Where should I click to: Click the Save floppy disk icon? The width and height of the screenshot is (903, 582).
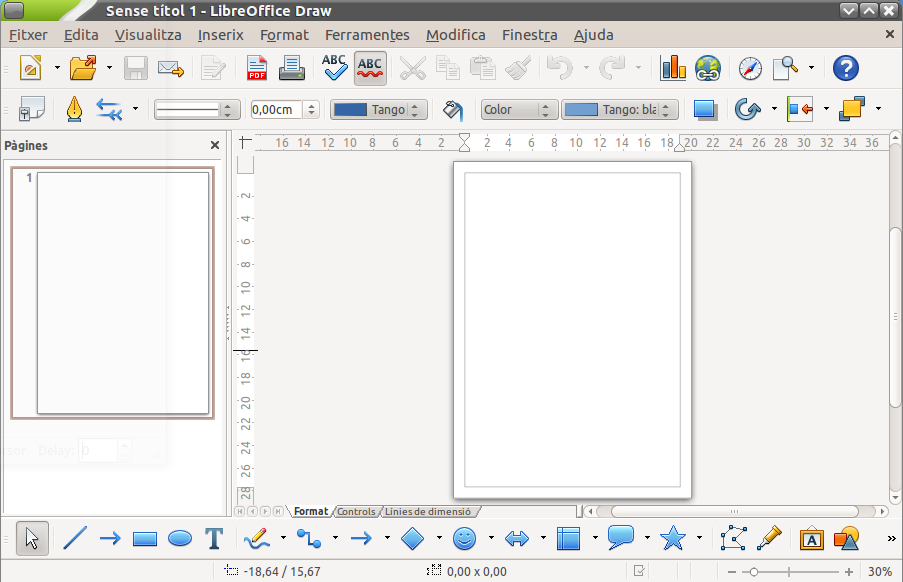click(136, 68)
